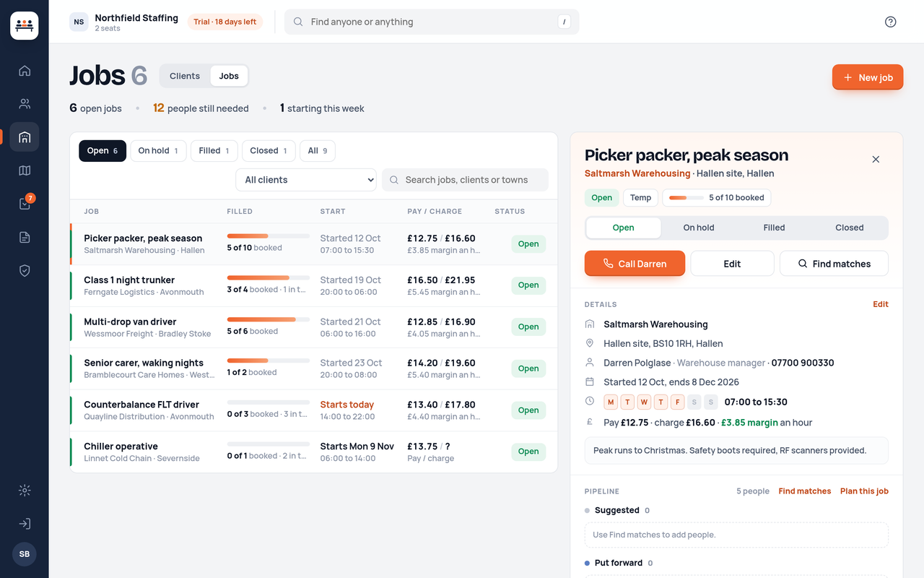Show the All 9 jobs filter tab
The image size is (924, 578).
pos(318,150)
